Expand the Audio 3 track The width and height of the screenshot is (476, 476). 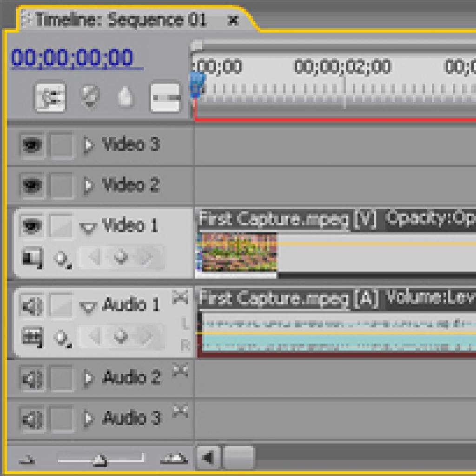[88, 418]
